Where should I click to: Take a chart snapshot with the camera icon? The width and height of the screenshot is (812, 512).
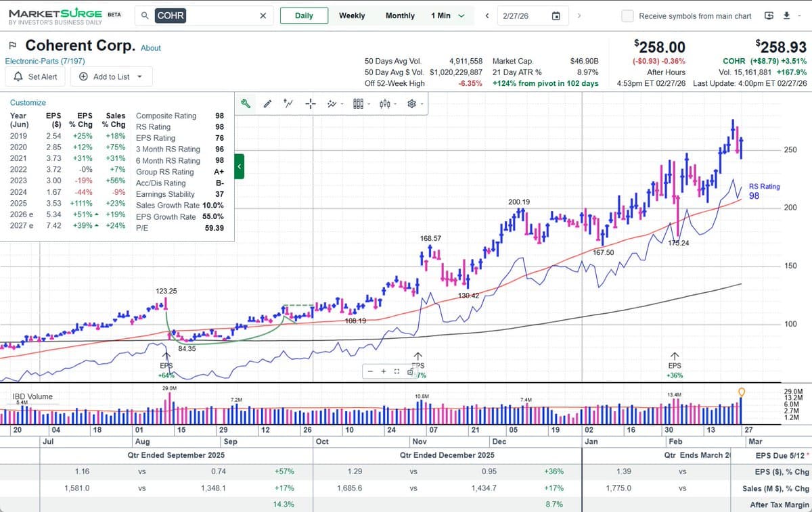tap(410, 372)
